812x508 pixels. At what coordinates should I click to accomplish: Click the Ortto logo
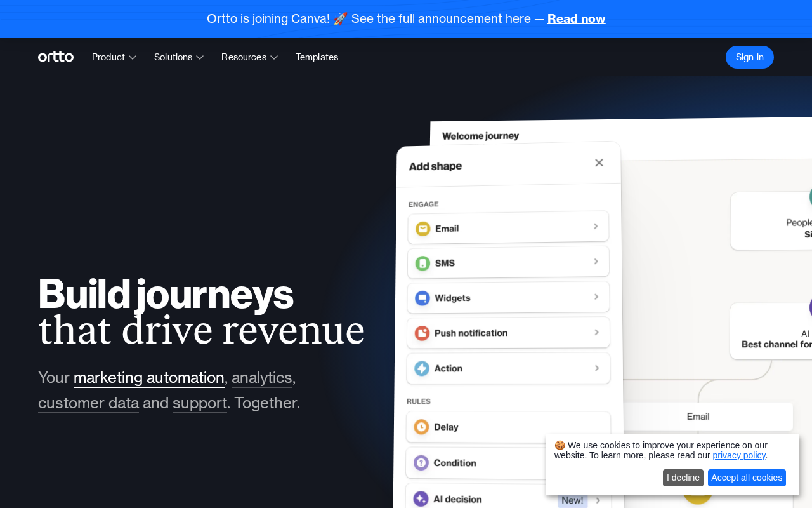pyautogui.click(x=56, y=57)
